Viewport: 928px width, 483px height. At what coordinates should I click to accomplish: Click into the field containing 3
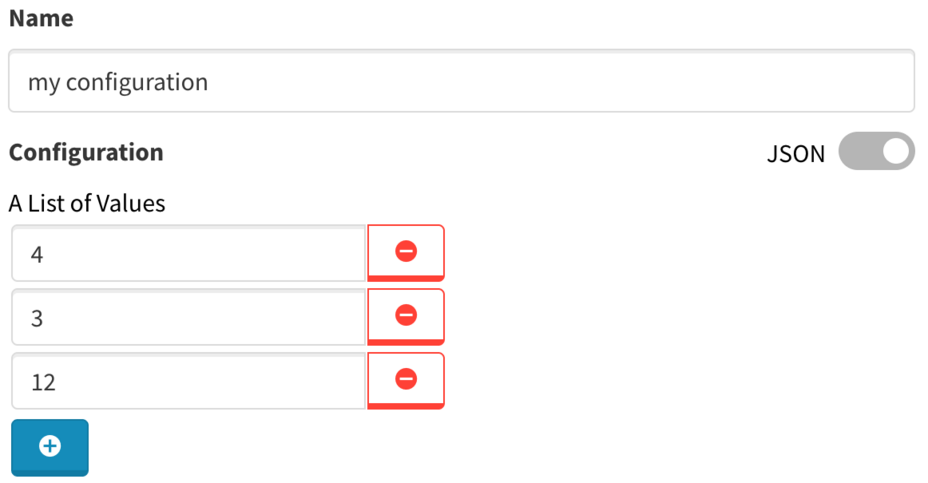pyautogui.click(x=188, y=318)
